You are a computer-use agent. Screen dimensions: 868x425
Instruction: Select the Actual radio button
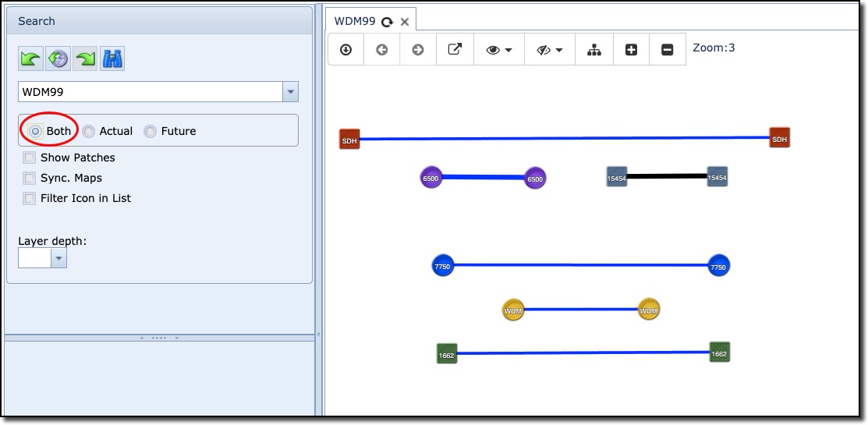tap(89, 132)
